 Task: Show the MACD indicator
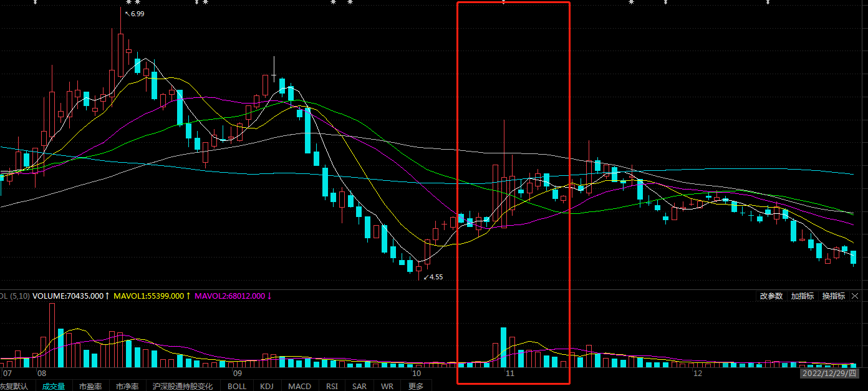299,386
